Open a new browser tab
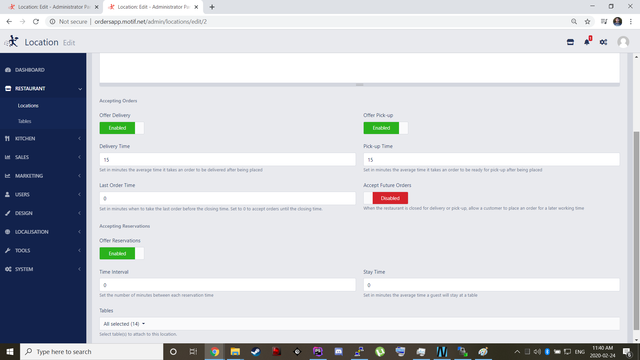The width and height of the screenshot is (640, 360). click(212, 7)
